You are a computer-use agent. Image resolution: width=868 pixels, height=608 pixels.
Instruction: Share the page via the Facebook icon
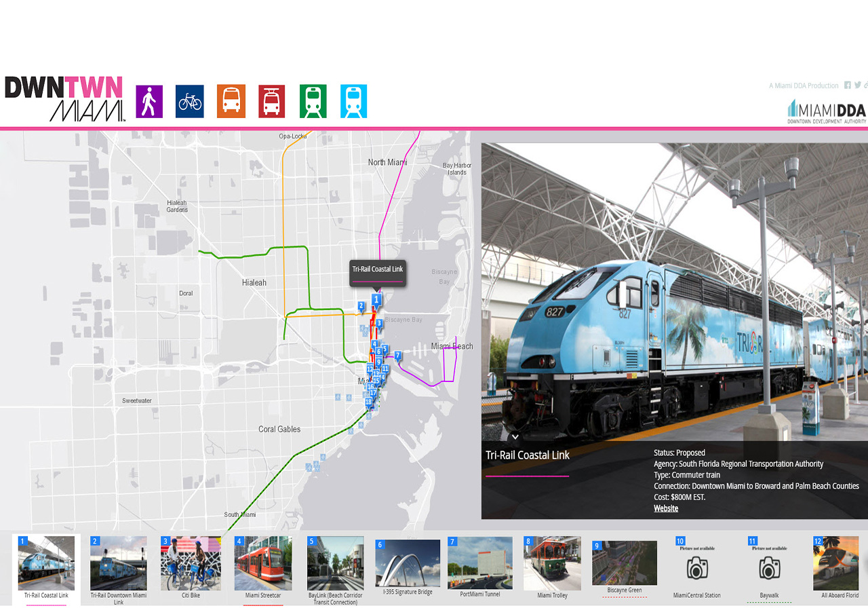point(848,85)
